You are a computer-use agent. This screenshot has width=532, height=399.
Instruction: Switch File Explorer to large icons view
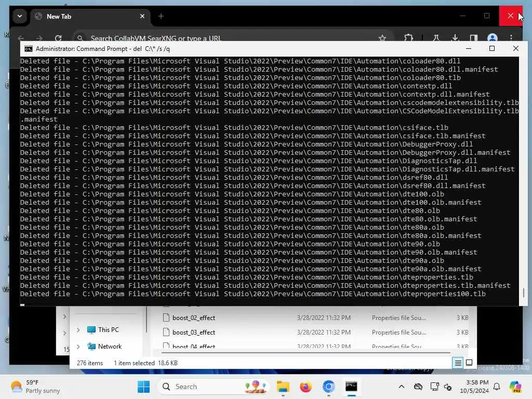[x=469, y=363]
